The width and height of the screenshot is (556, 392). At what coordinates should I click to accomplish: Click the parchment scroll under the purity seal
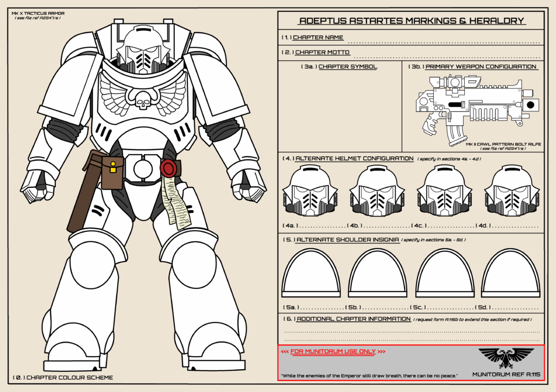[176, 202]
